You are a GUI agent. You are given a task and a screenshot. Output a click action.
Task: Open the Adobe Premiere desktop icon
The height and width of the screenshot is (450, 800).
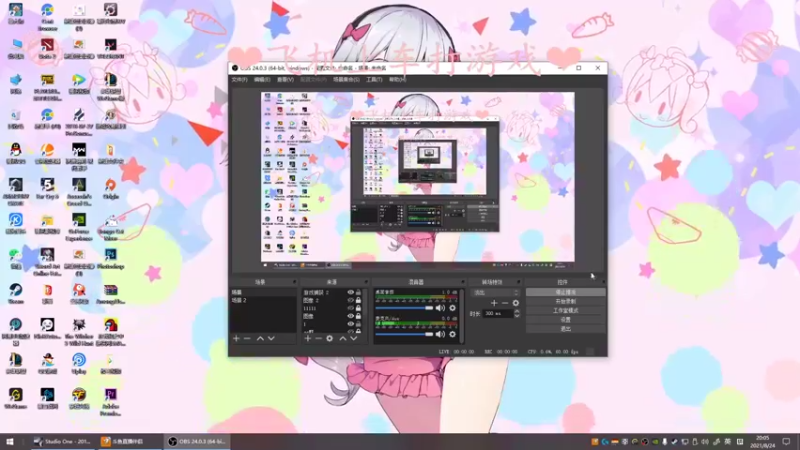[111, 402]
